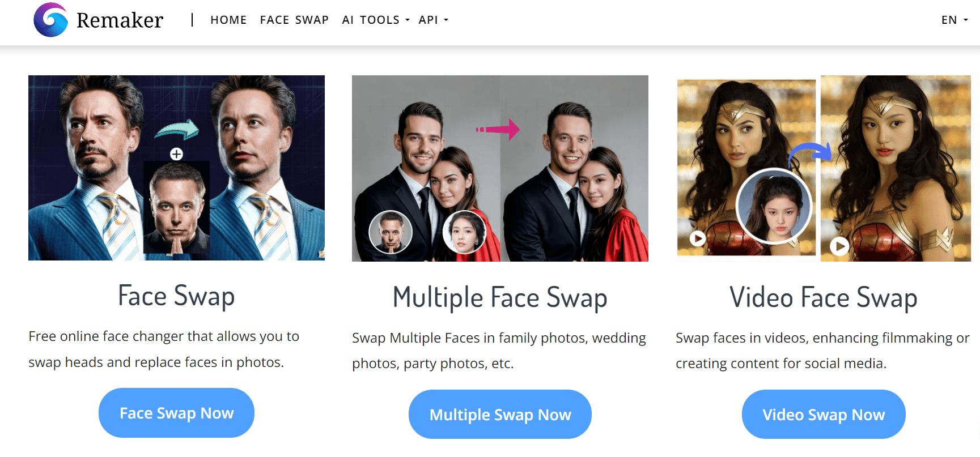The image size is (980, 457).
Task: Open the API dropdown menu
Action: 434,20
